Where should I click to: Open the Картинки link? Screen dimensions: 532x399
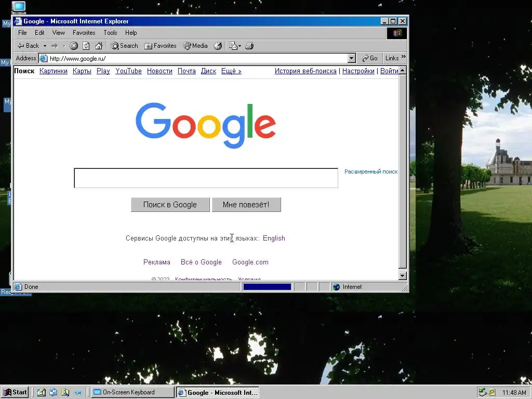[54, 71]
